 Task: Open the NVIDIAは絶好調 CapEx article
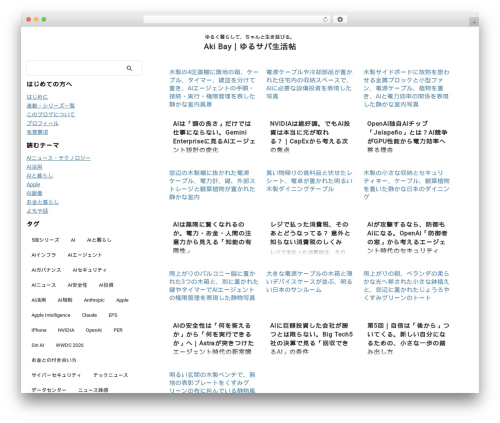click(310, 137)
